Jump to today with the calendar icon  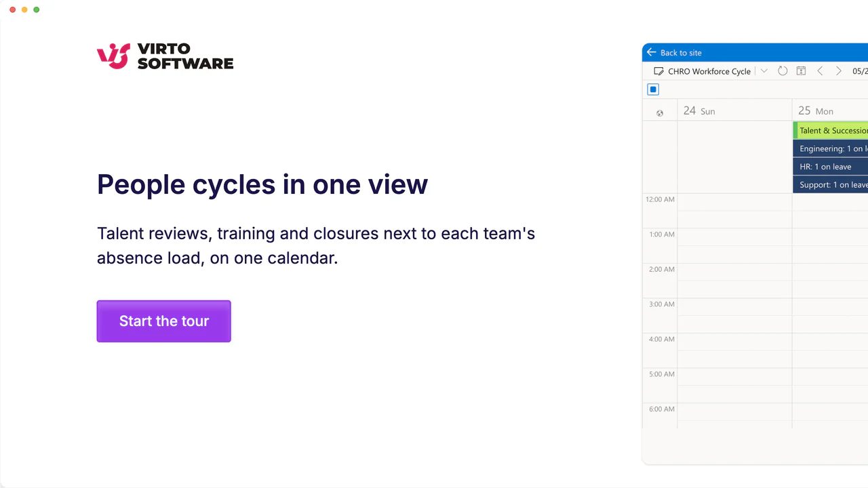[801, 71]
